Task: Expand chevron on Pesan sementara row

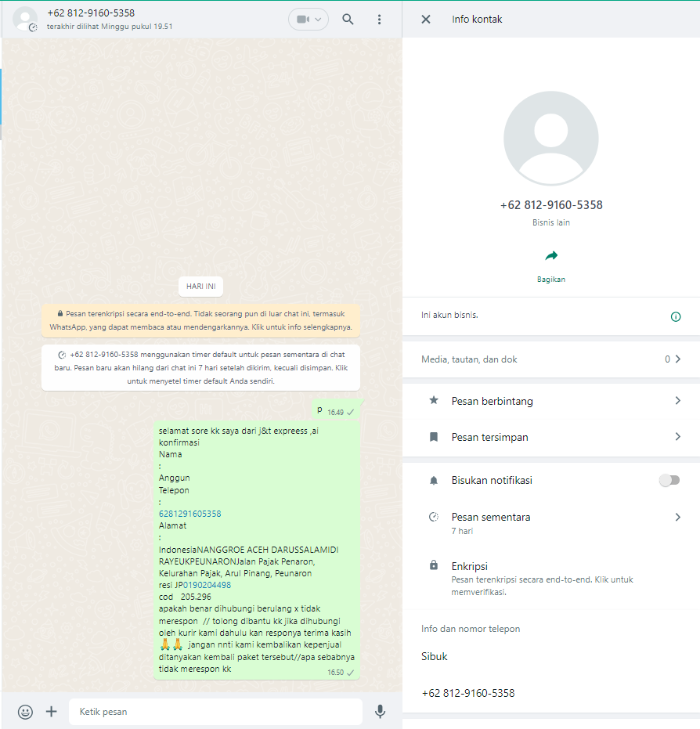Action: point(678,517)
